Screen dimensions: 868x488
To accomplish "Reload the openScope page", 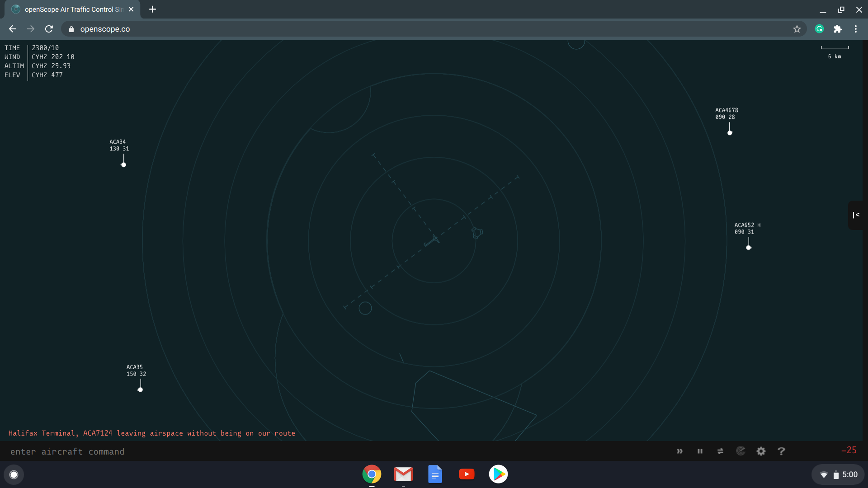I will (49, 28).
